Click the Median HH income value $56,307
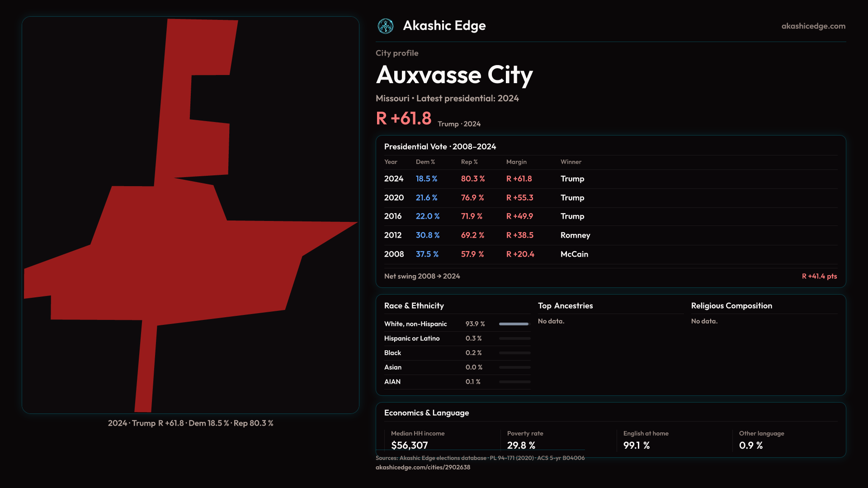868x488 pixels. [x=409, y=446]
